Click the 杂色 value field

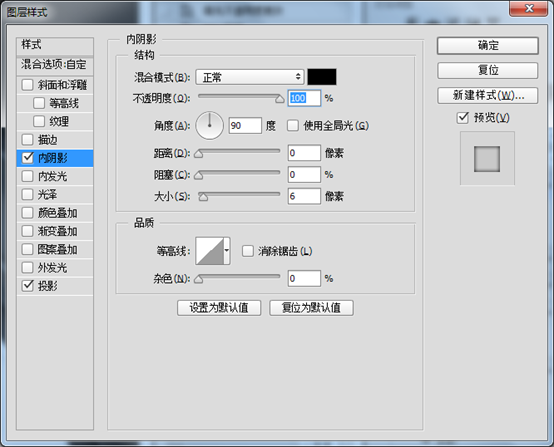click(x=304, y=278)
